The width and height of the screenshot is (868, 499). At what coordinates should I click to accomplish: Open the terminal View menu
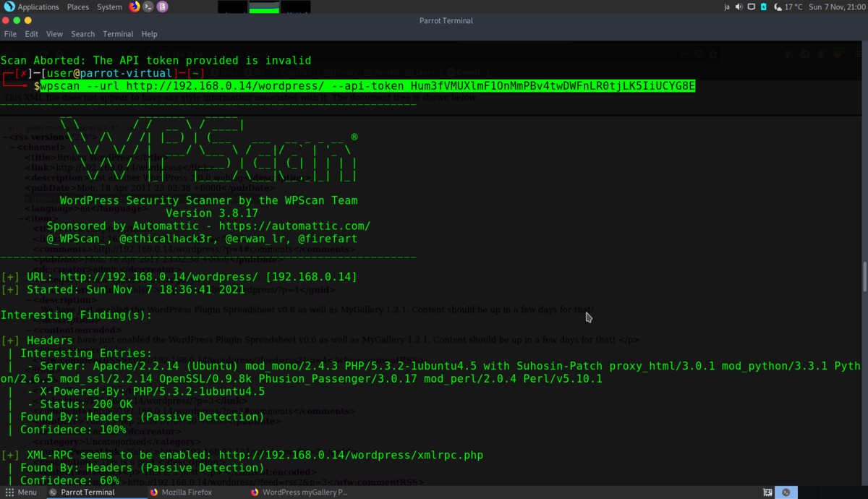(54, 34)
